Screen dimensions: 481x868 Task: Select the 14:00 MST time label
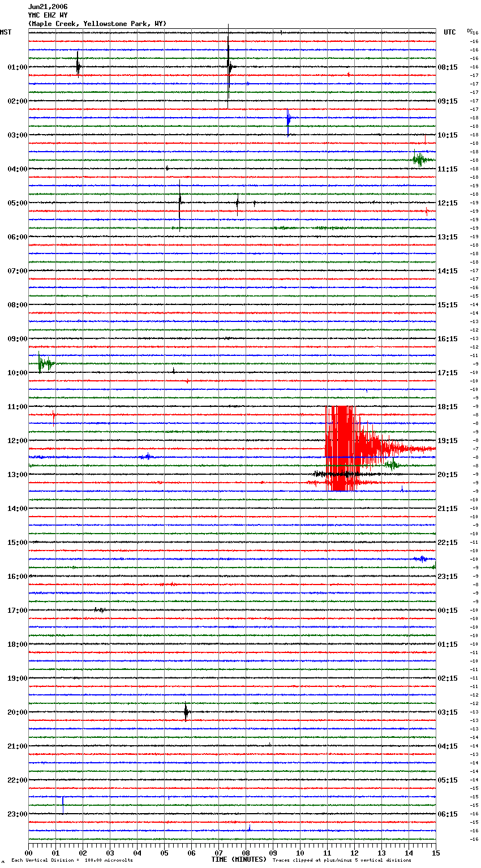point(18,509)
